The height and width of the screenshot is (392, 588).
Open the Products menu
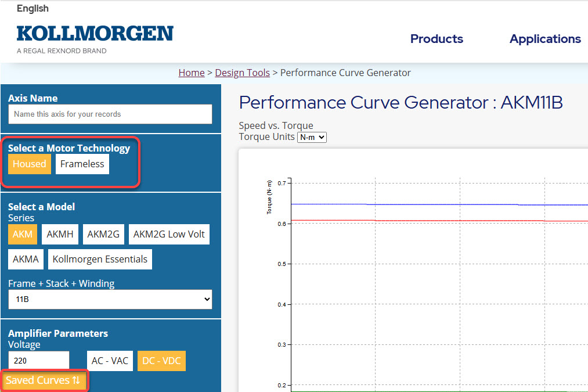point(437,39)
